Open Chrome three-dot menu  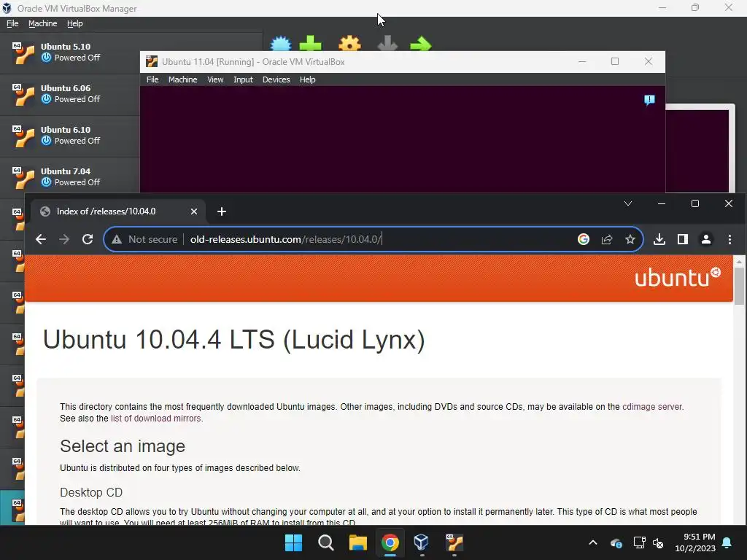coord(729,239)
